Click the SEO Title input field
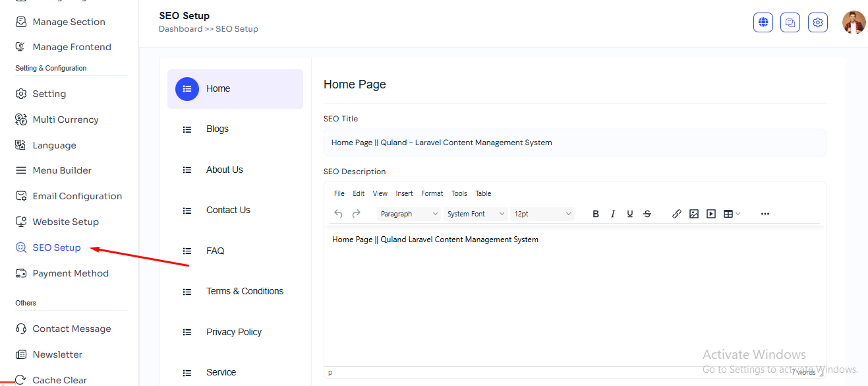 pyautogui.click(x=574, y=143)
